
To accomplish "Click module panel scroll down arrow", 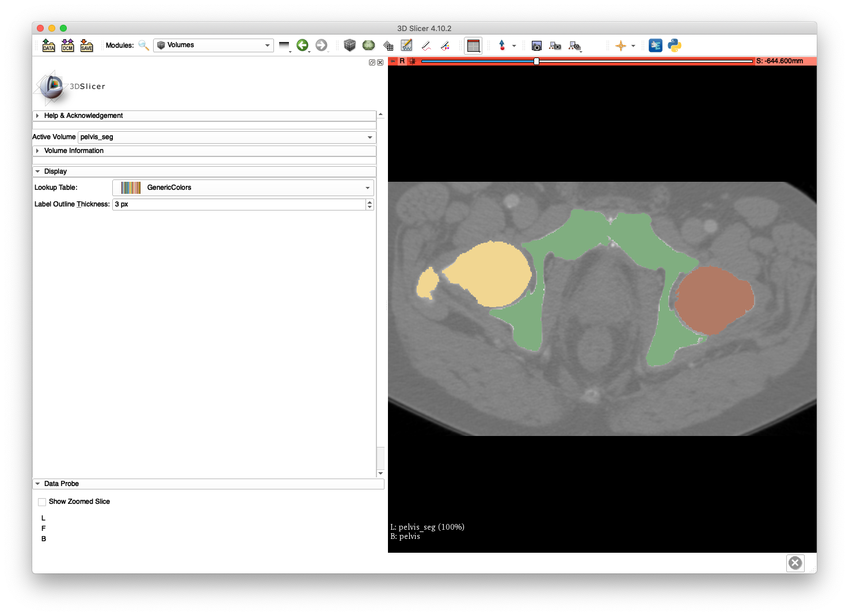I will pyautogui.click(x=380, y=473).
